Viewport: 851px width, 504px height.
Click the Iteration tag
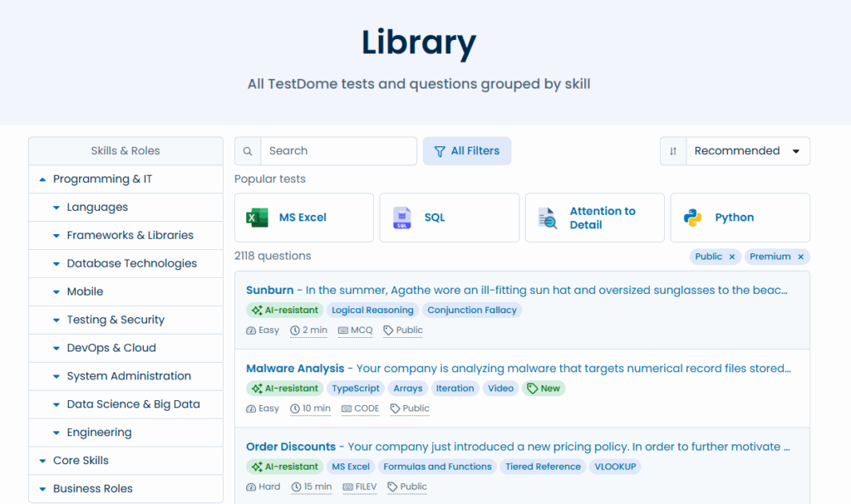(455, 389)
